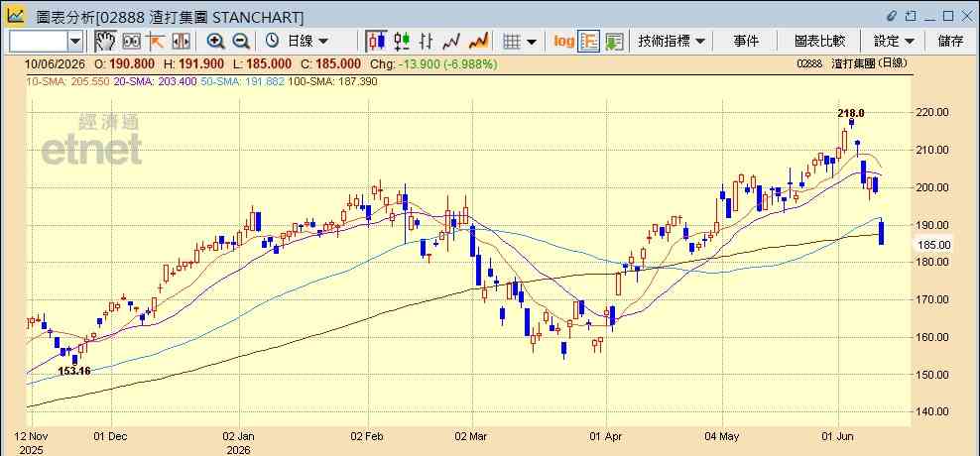Switch to line chart style
The image size is (980, 456).
451,42
